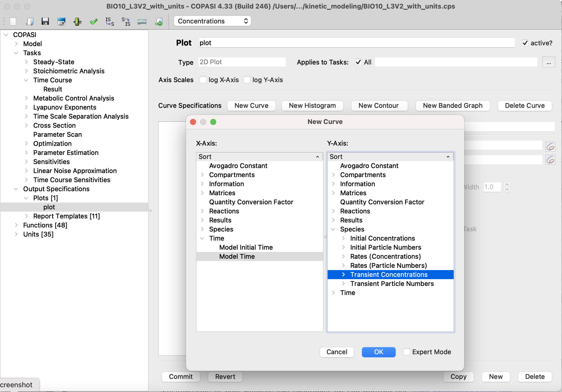Uncheck the All tasks checkbox
This screenshot has width=562, height=392.
[358, 62]
